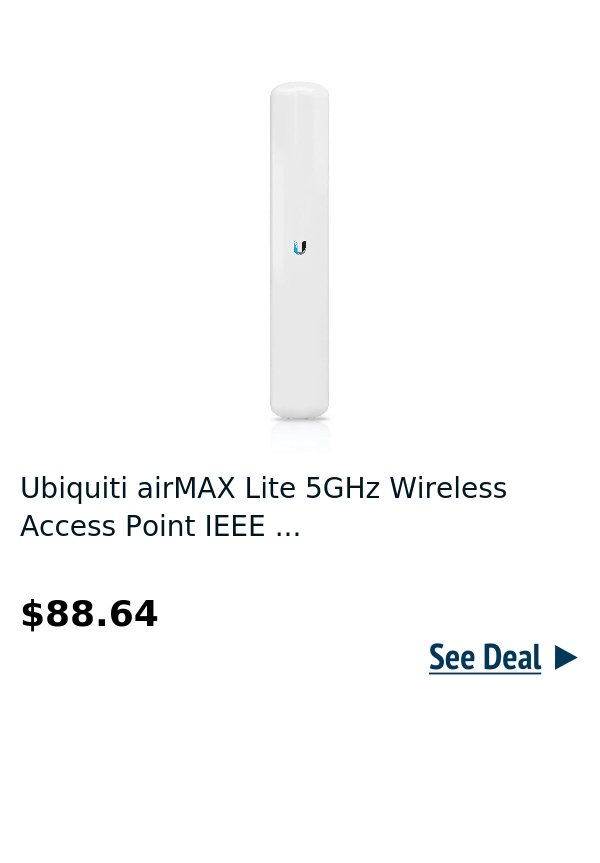Click the price label to view details
The image size is (600, 863).
89,613
